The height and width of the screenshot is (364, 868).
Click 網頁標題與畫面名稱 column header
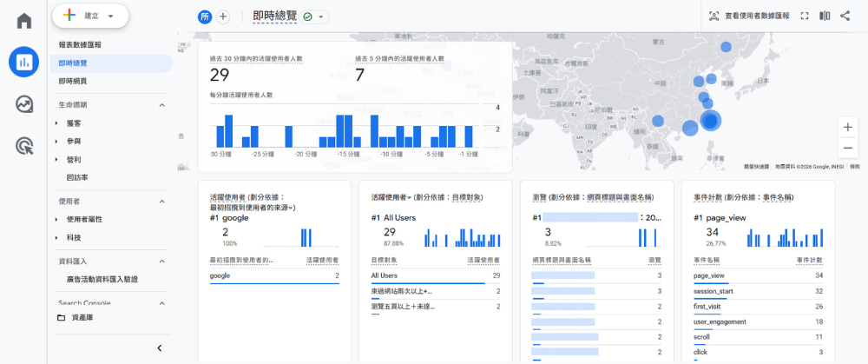[562, 260]
